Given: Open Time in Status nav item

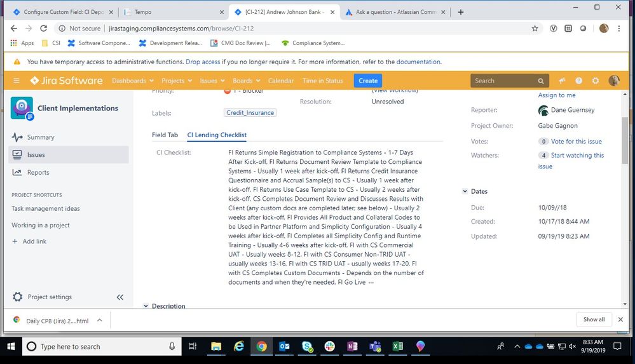Looking at the screenshot, I should pos(322,81).
